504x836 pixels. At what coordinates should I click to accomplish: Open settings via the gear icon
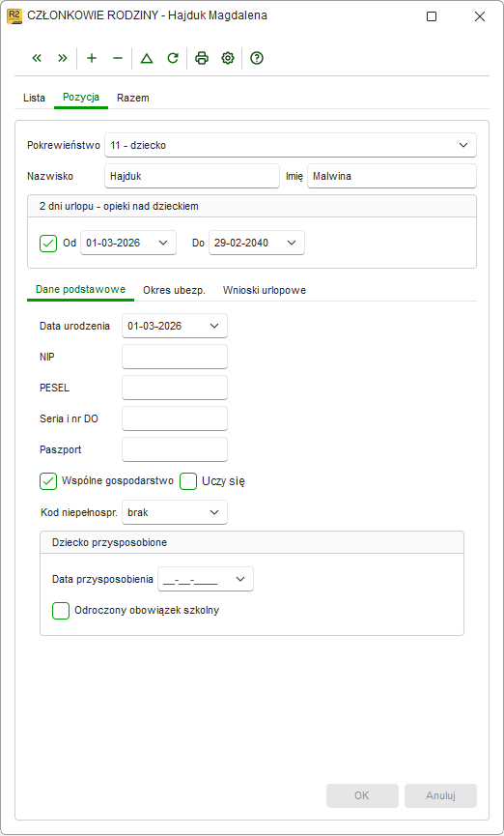pyautogui.click(x=228, y=59)
